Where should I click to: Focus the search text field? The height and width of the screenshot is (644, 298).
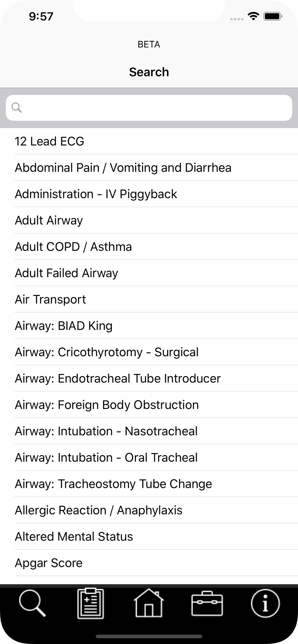149,108
